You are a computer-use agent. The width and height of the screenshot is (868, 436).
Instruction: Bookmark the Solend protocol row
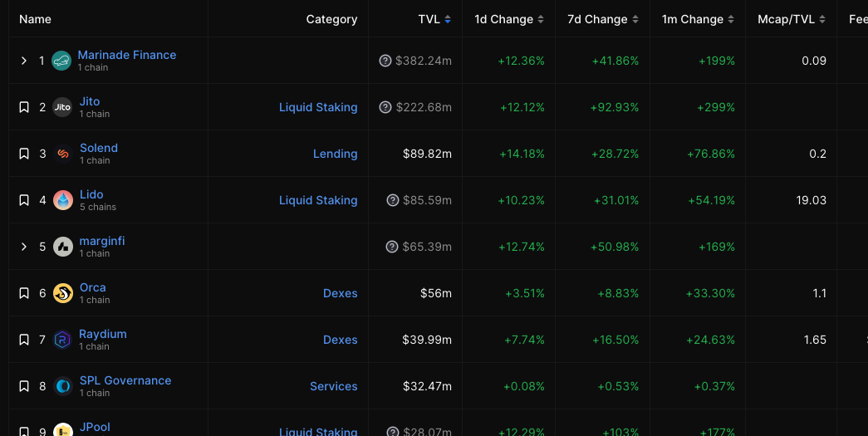tap(24, 154)
